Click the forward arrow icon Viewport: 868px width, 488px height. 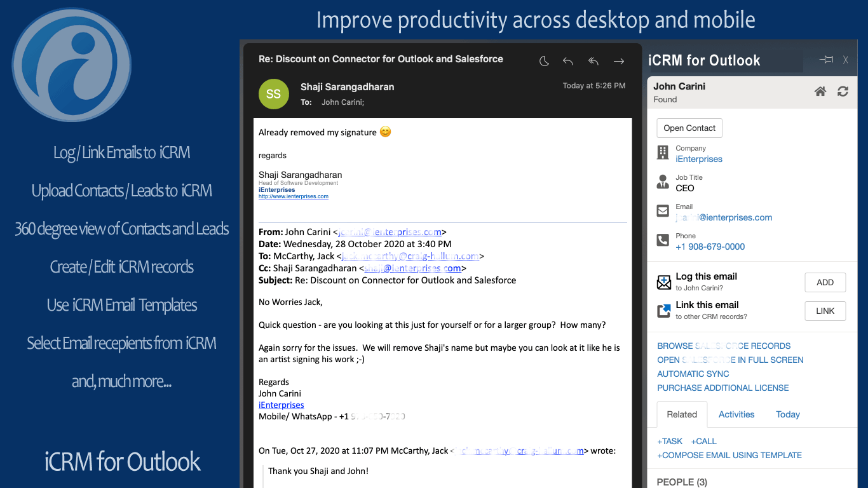pos(618,61)
